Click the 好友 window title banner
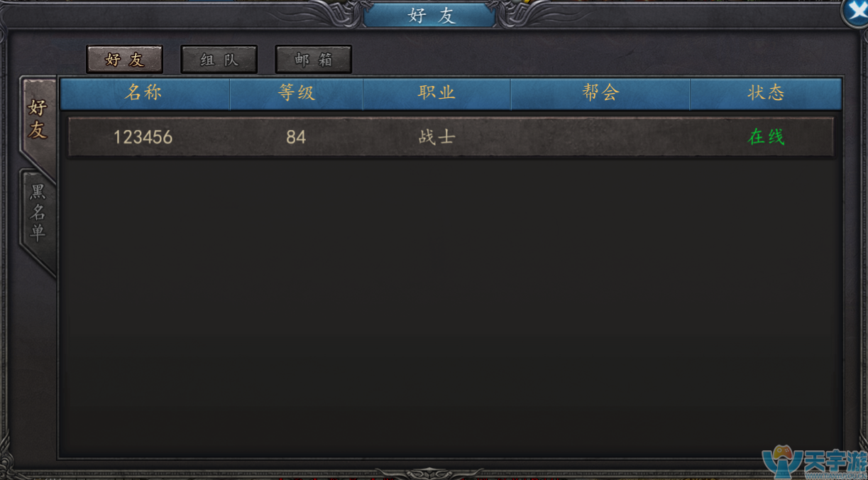868x480 pixels. point(431,15)
